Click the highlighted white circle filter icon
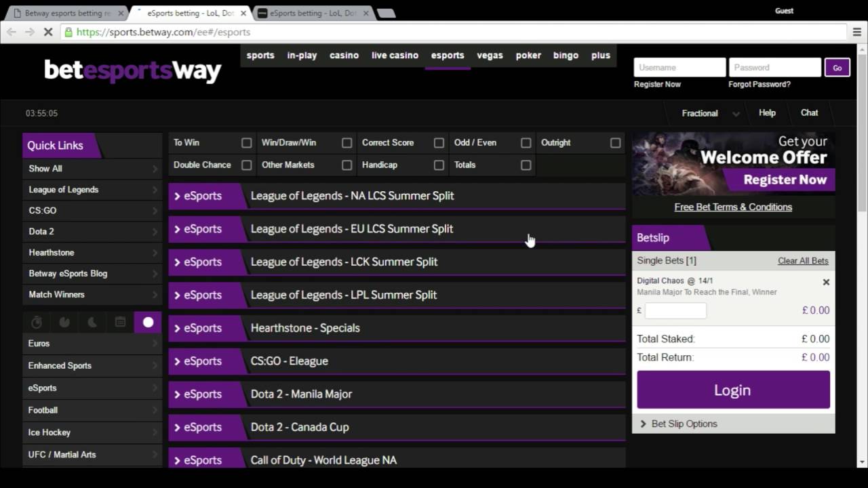868x488 pixels. click(148, 323)
